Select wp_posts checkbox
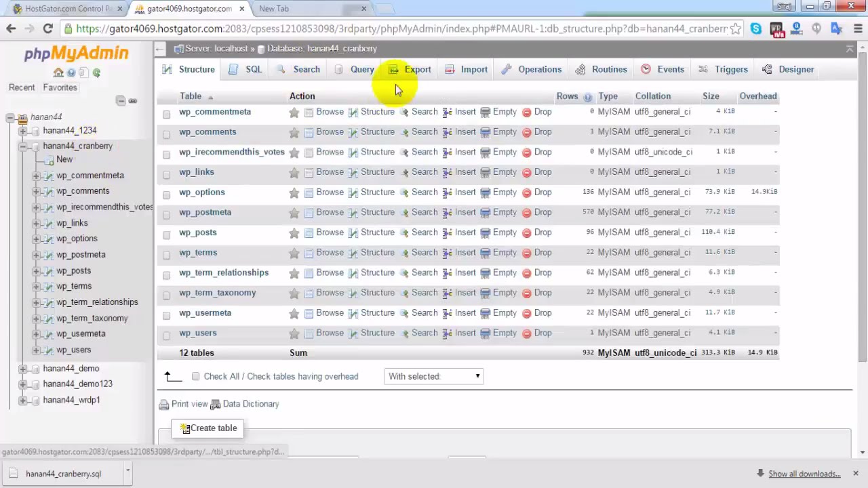Screen dimensions: 868x488 click(x=166, y=235)
